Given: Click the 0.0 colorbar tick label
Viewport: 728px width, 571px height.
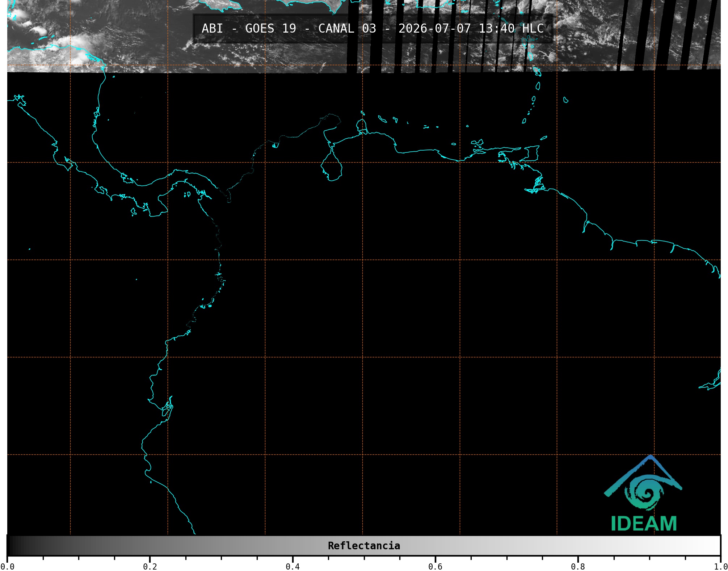Looking at the screenshot, I should pos(7,566).
